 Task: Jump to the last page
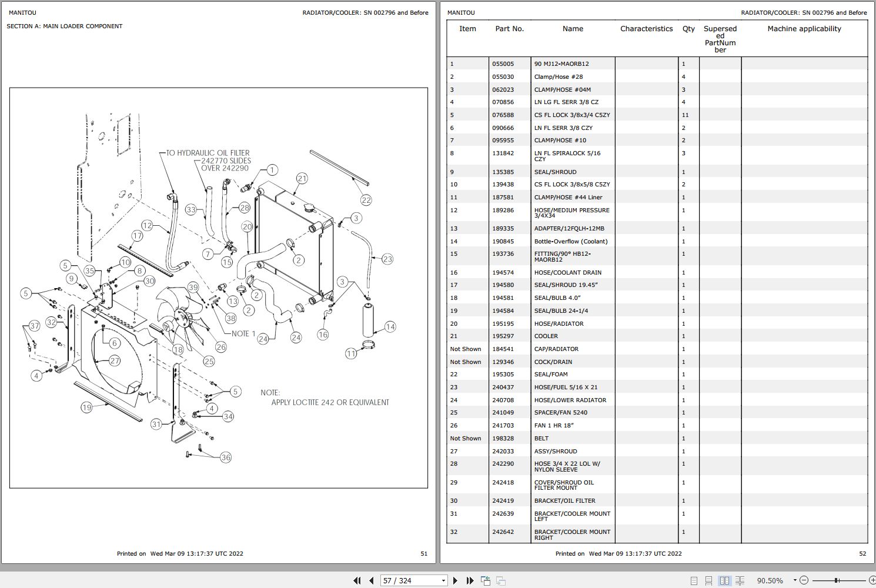(x=469, y=580)
